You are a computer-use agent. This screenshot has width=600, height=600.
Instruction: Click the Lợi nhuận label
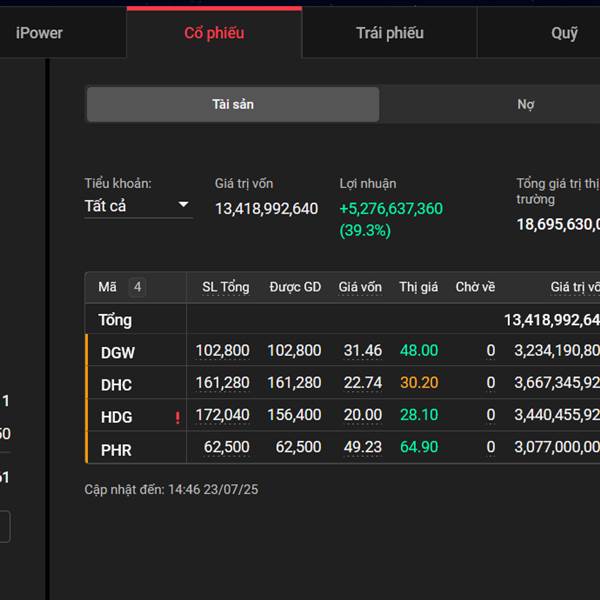pos(368,183)
